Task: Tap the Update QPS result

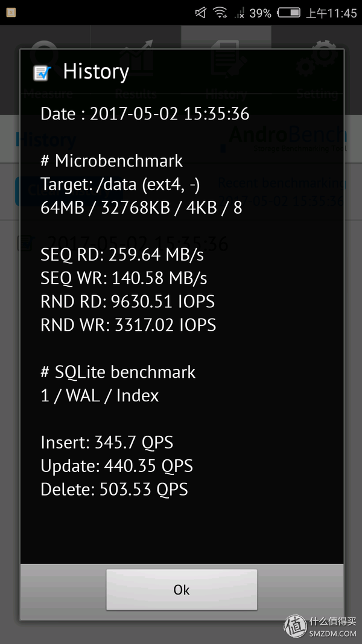Action: [x=116, y=466]
